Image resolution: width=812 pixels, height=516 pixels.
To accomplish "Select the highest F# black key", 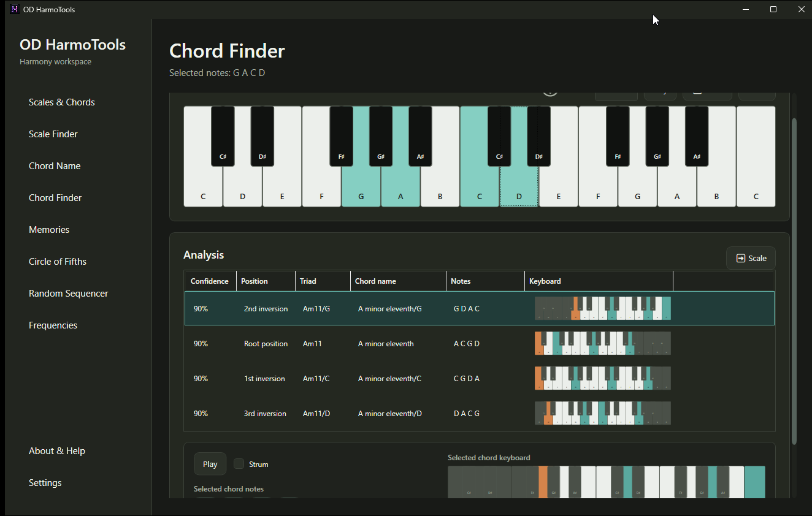I will coord(618,136).
